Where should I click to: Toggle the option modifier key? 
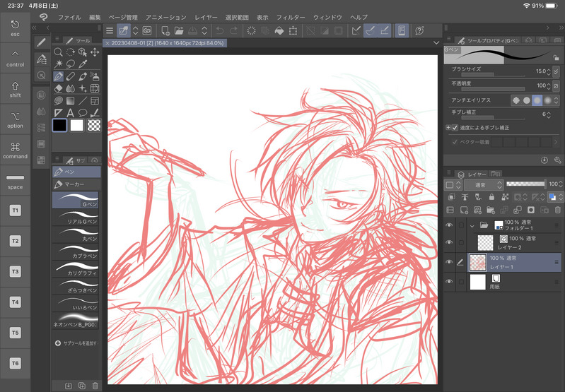tap(15, 120)
